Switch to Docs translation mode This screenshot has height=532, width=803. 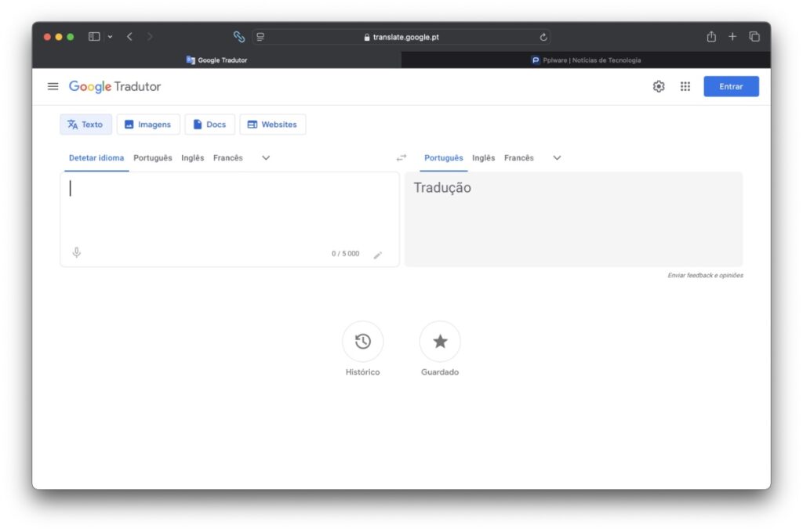209,125
